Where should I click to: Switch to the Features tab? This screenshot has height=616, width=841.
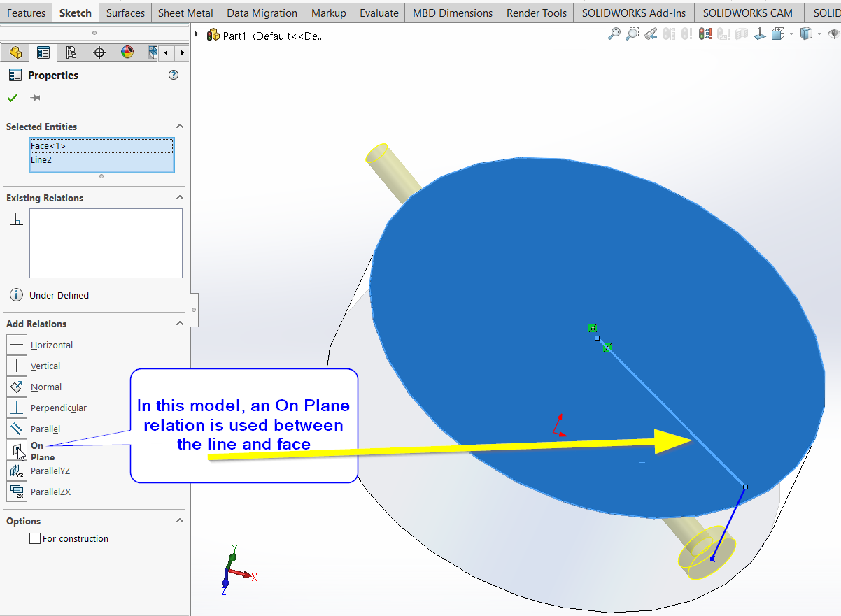click(26, 13)
